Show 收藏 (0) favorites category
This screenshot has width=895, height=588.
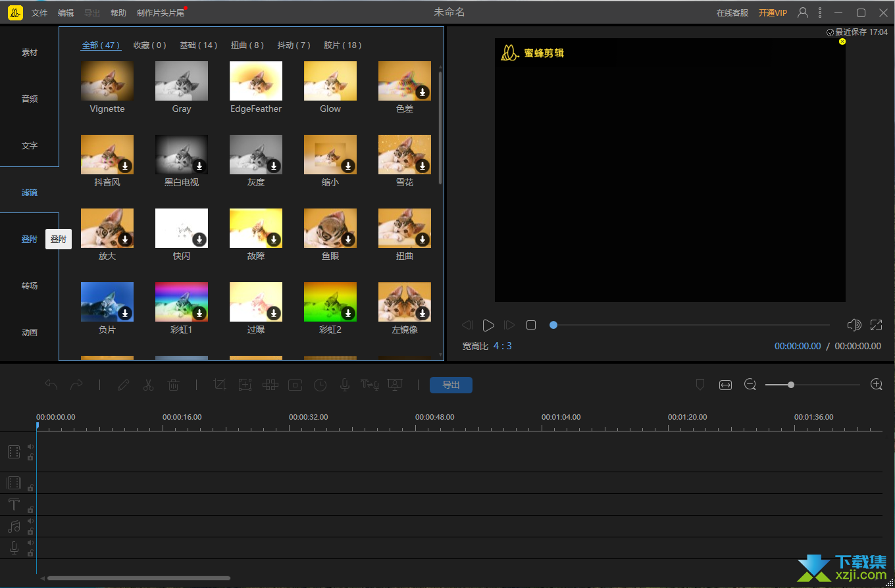[x=150, y=45]
